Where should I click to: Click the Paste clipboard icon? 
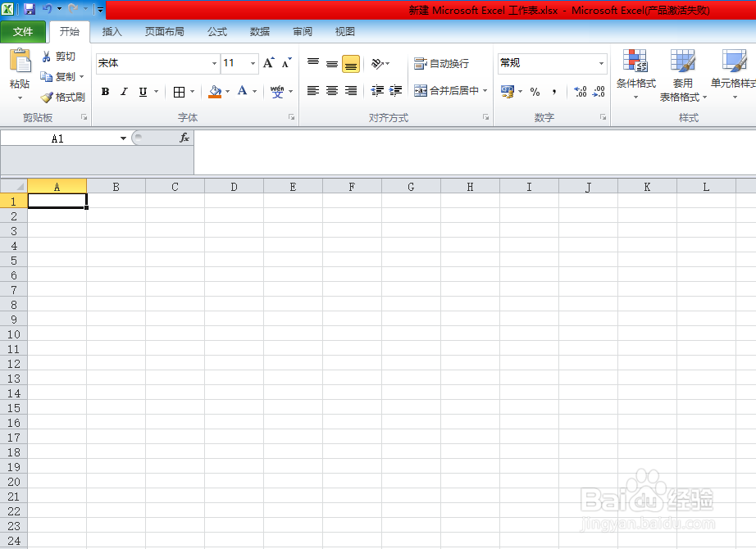click(x=20, y=61)
